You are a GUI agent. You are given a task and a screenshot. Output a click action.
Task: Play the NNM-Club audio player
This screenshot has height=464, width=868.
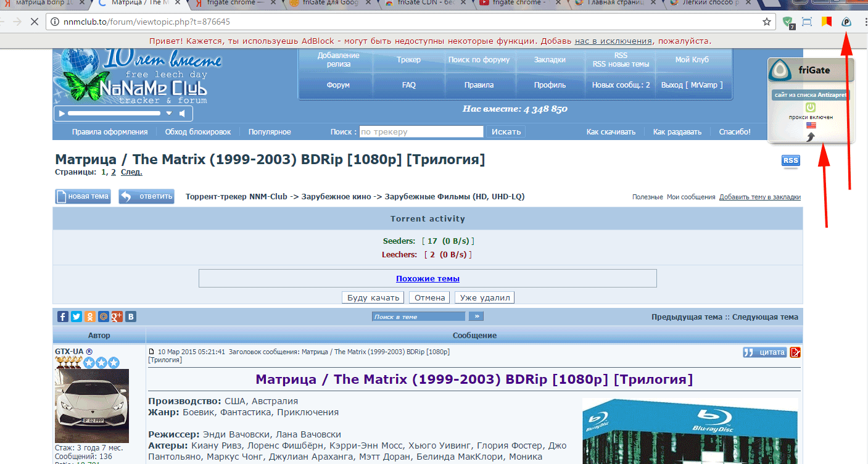[x=60, y=114]
